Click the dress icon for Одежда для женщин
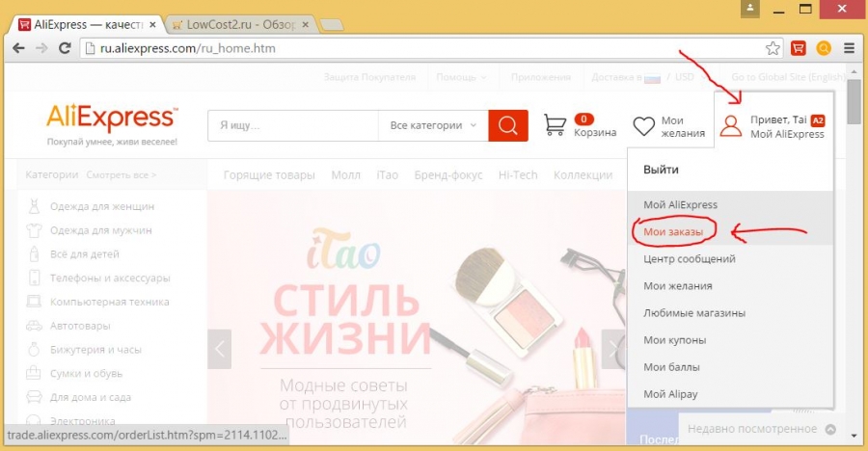The image size is (868, 451). tap(34, 206)
